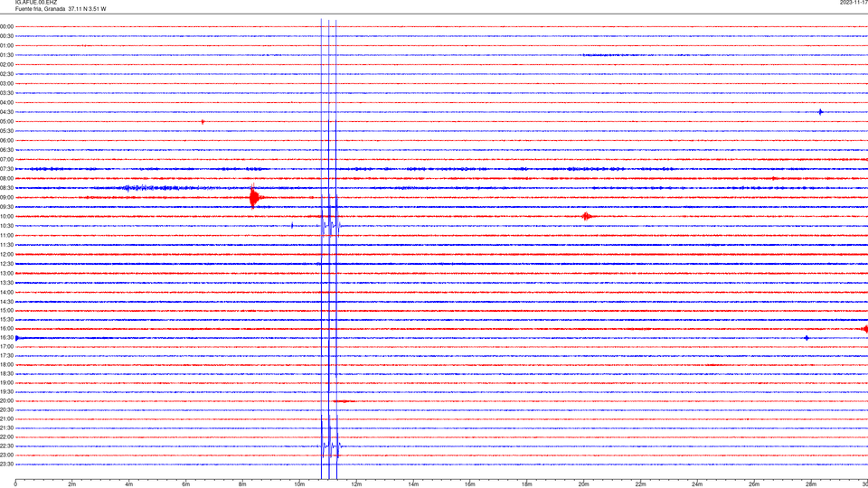
Task: Select the 13:00 trace time label
Action: coord(6,273)
